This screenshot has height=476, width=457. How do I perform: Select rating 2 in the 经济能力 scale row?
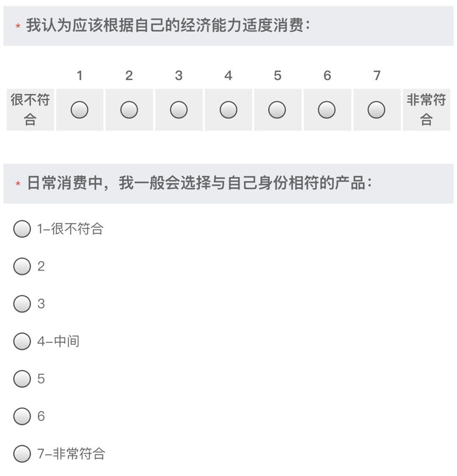pyautogui.click(x=129, y=110)
